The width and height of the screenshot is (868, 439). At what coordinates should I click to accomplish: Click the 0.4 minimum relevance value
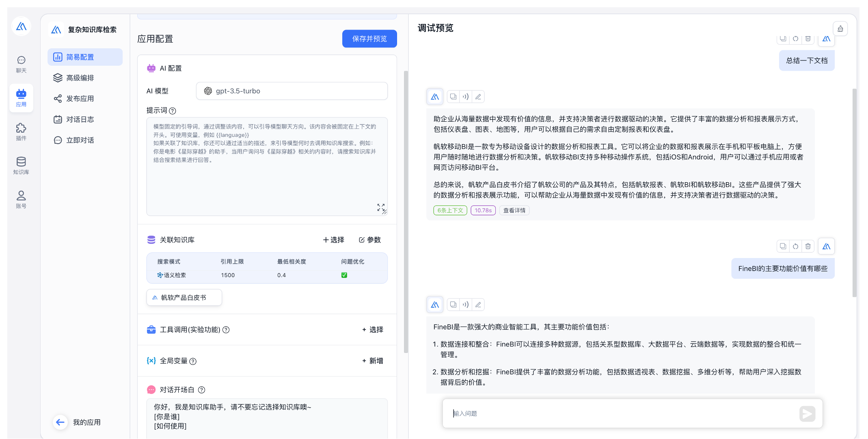pyautogui.click(x=281, y=275)
